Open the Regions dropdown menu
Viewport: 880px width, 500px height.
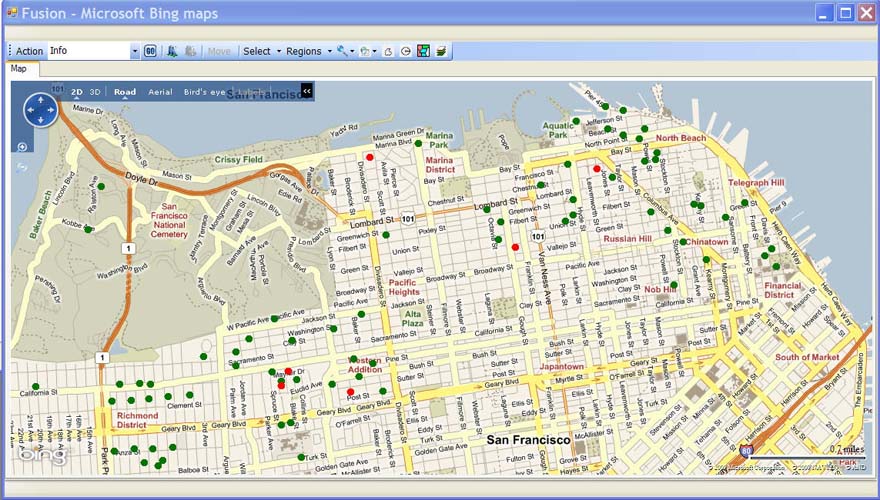click(309, 51)
